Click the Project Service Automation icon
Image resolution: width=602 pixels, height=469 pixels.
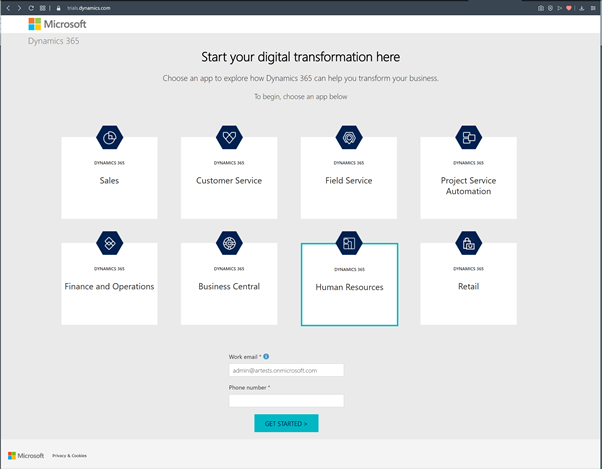(468, 138)
